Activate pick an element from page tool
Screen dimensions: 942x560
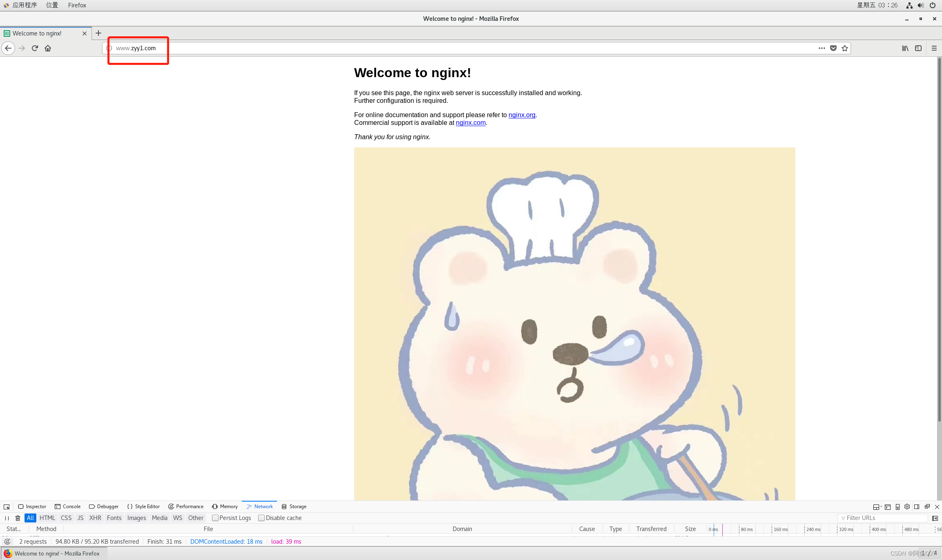(x=7, y=507)
